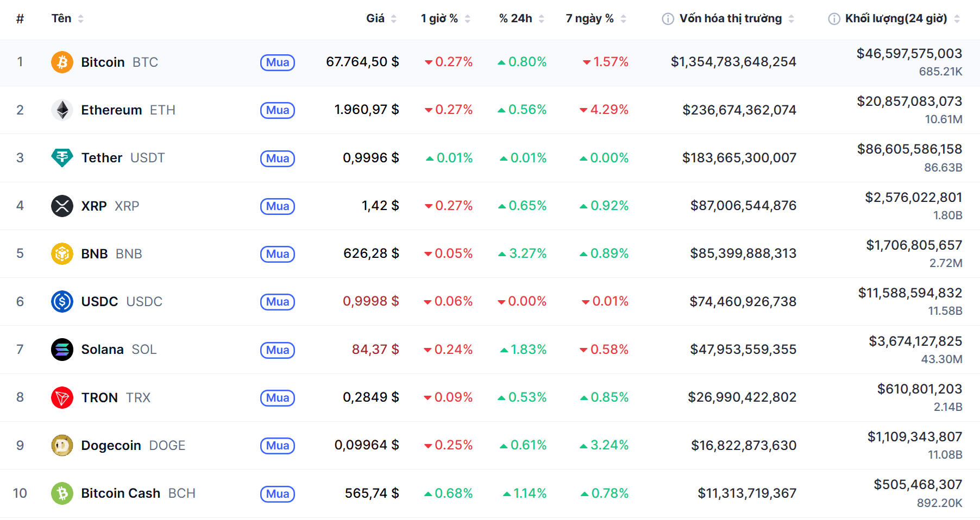The height and width of the screenshot is (520, 980).
Task: Open the Solana SOL name link
Action: click(x=119, y=350)
